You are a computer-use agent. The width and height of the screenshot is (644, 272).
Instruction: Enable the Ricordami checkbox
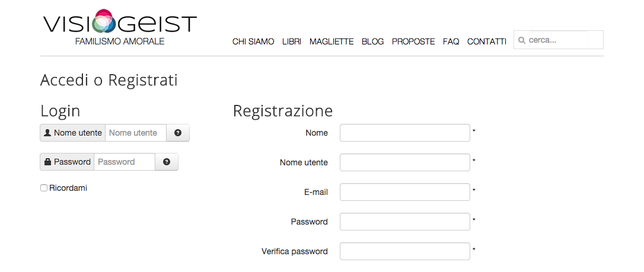[44, 188]
